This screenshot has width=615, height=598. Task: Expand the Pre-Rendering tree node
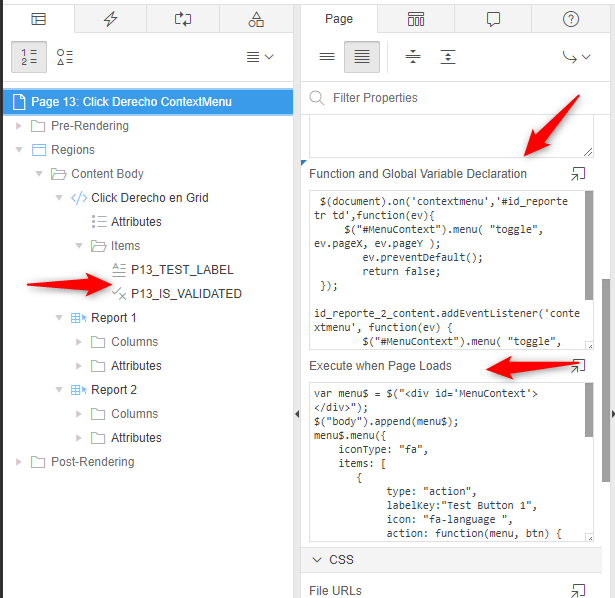coord(18,126)
